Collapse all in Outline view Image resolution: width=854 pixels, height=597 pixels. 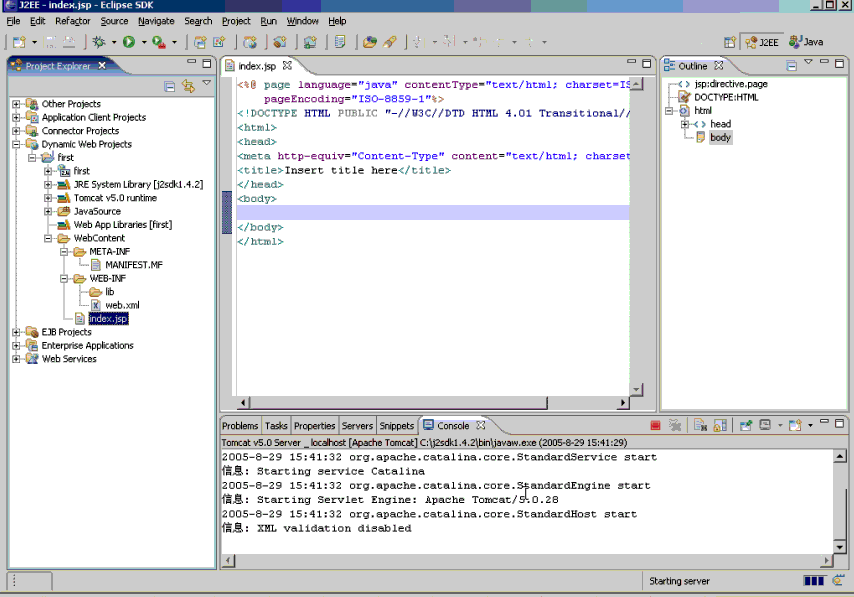coord(792,66)
